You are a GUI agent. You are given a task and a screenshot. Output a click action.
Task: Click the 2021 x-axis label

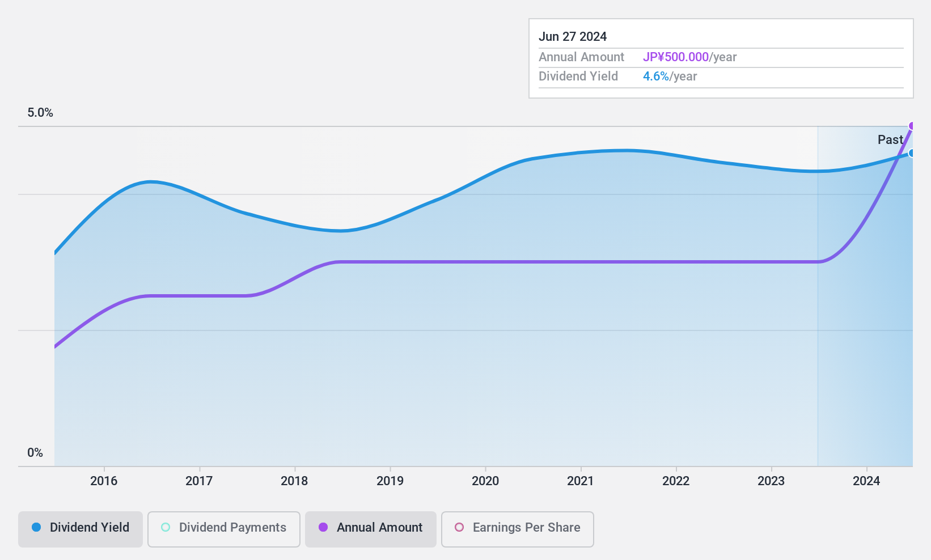(x=581, y=481)
